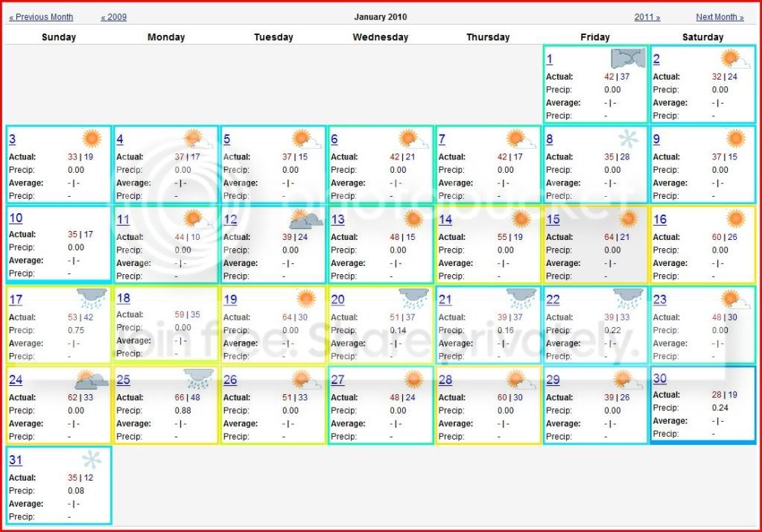Click the partly sunny icon on January 2

[x=734, y=59]
